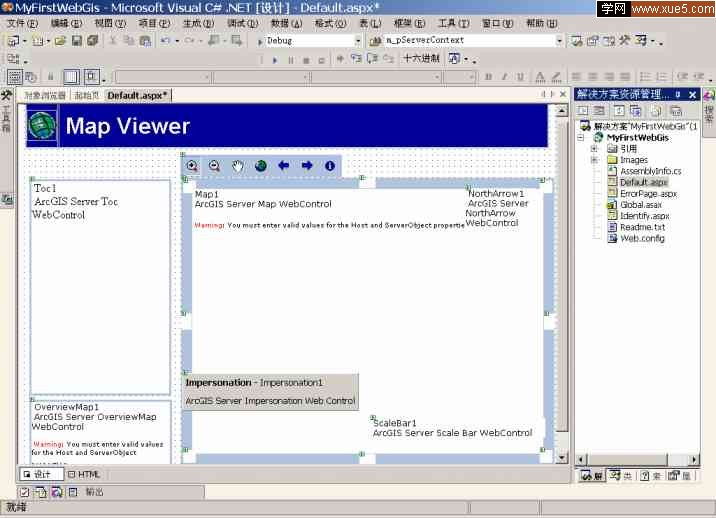Expand the Images folder node
The width and height of the screenshot is (716, 518).
point(594,160)
